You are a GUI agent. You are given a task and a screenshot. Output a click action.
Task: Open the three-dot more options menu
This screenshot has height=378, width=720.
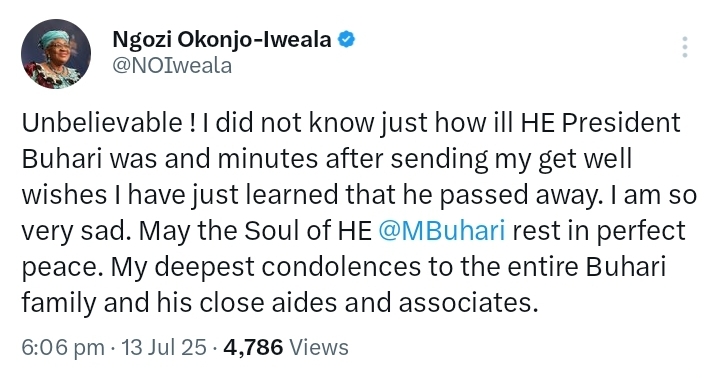coord(685,47)
